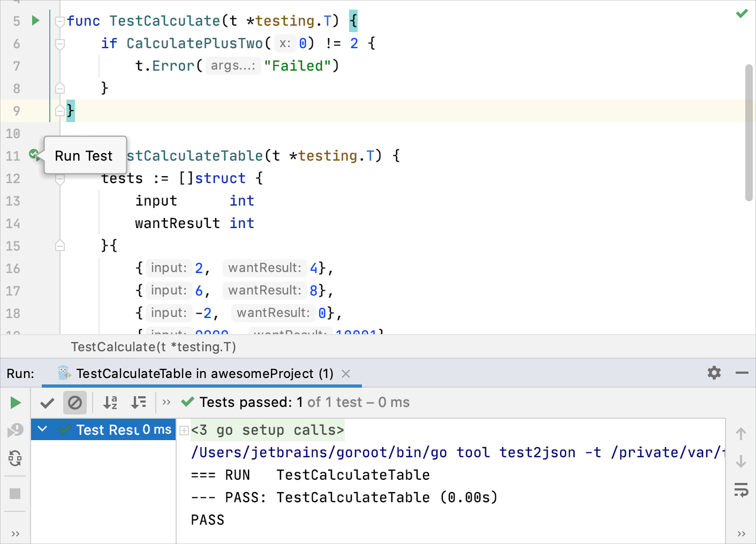Click the rerun failed tests icon
The height and width of the screenshot is (544, 756).
pyautogui.click(x=16, y=430)
